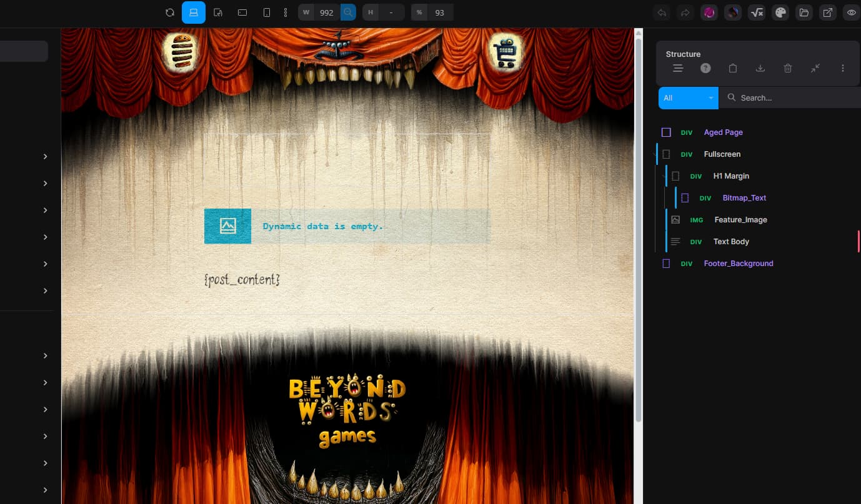Switch to mobile landscape breakpoint

(x=242, y=12)
